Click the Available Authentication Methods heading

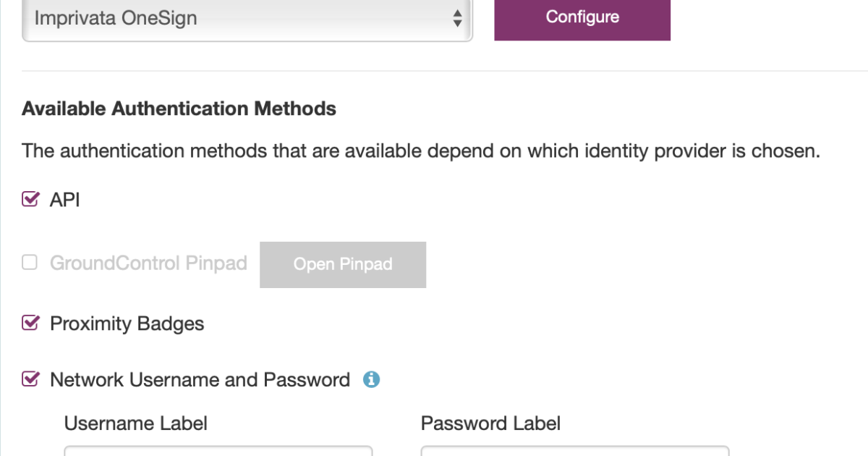coord(179,109)
